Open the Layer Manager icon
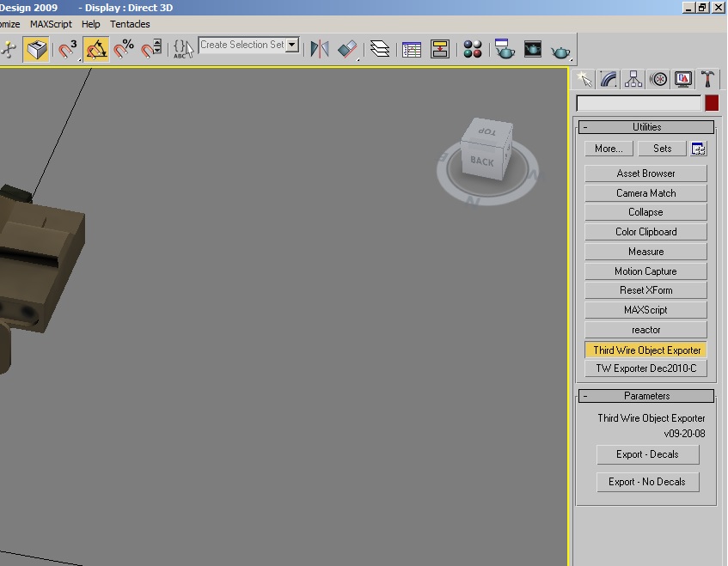The image size is (728, 566). pos(380,49)
